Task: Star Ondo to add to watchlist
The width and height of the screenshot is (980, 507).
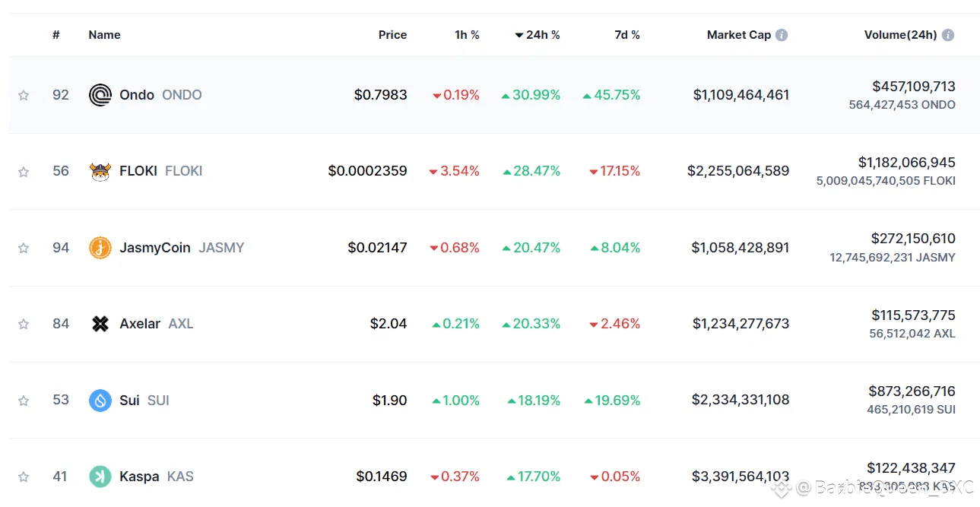Action: click(x=24, y=95)
